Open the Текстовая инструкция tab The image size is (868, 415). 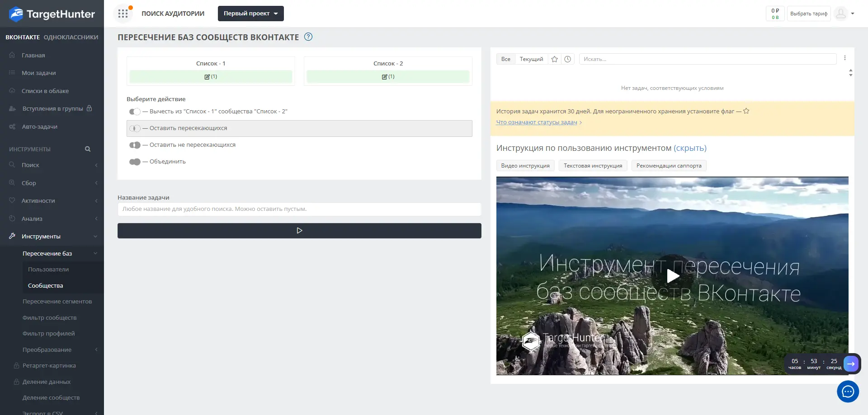593,166
